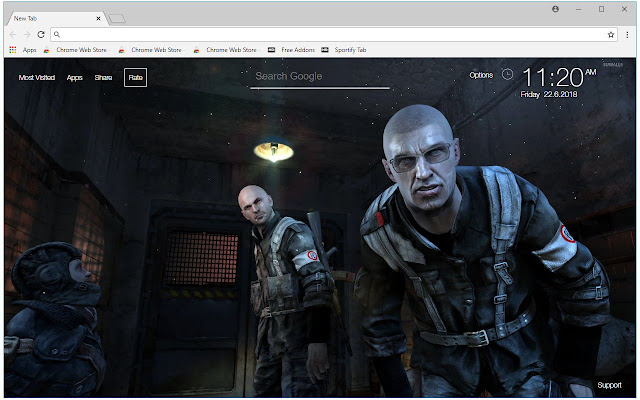Open third Chrome Web Store bookmark
Image resolution: width=640 pixels, height=400 pixels.
point(226,50)
